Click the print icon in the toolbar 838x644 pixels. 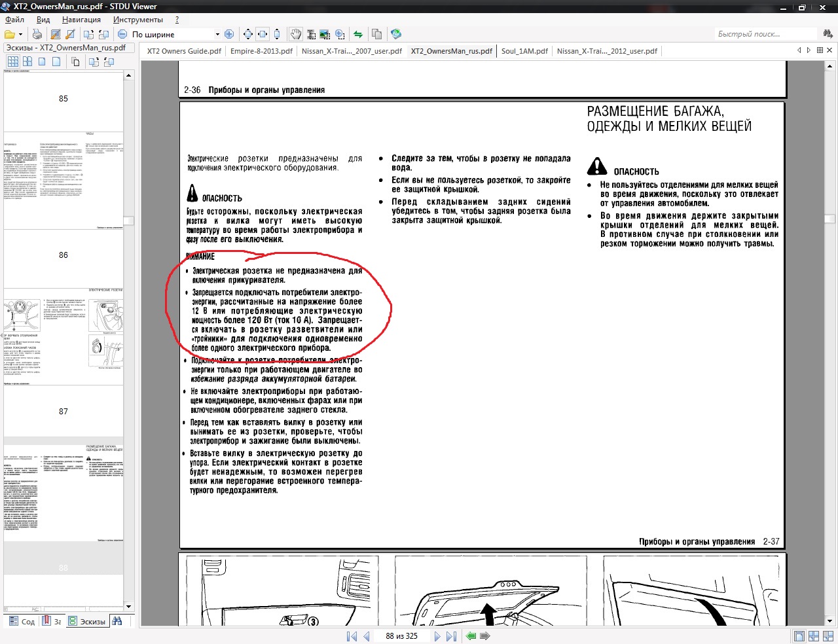37,34
